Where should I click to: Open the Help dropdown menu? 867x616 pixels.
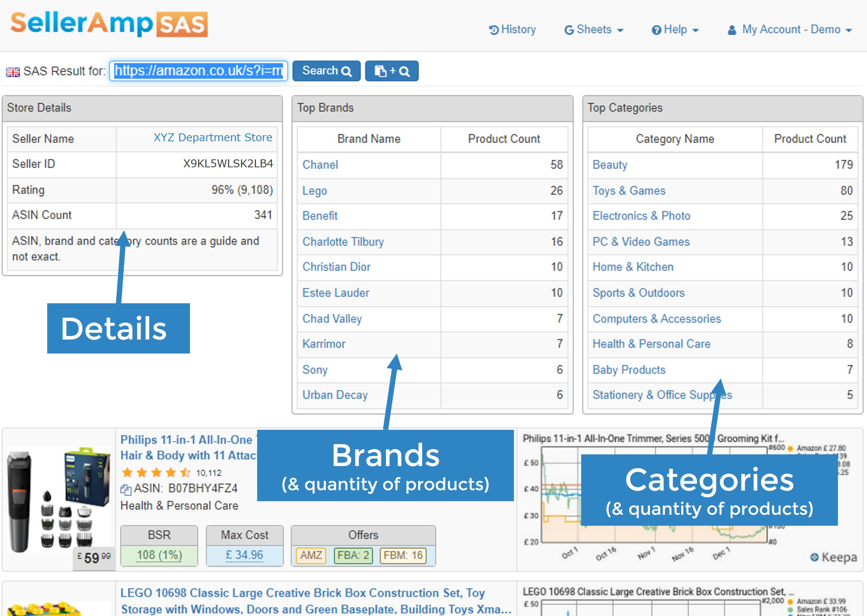coord(675,29)
